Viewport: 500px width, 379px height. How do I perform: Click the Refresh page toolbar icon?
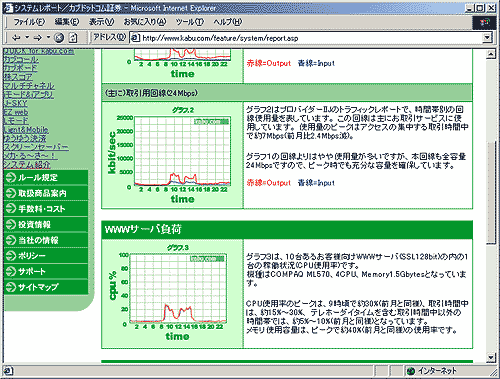click(x=73, y=38)
